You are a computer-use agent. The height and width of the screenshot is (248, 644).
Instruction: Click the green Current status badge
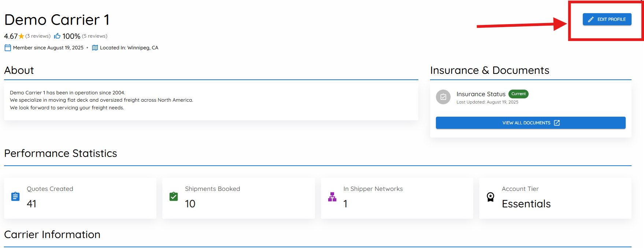pos(518,94)
